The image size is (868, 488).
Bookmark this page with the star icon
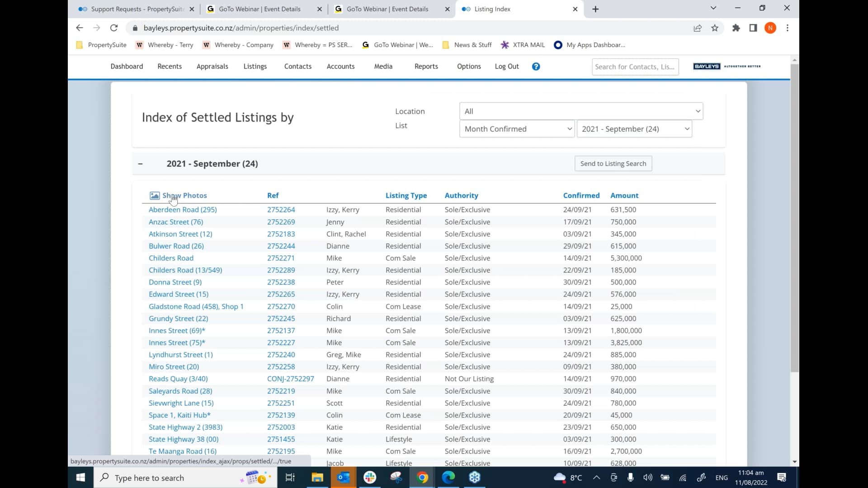(x=715, y=28)
